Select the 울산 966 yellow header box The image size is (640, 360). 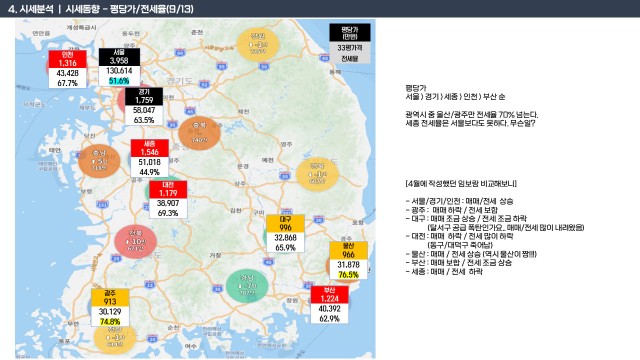click(349, 251)
